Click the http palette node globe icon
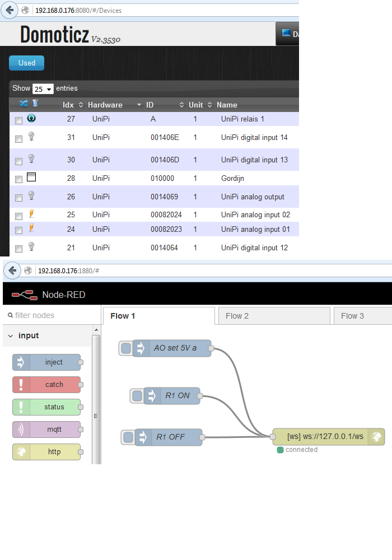The height and width of the screenshot is (560, 392). point(21,452)
